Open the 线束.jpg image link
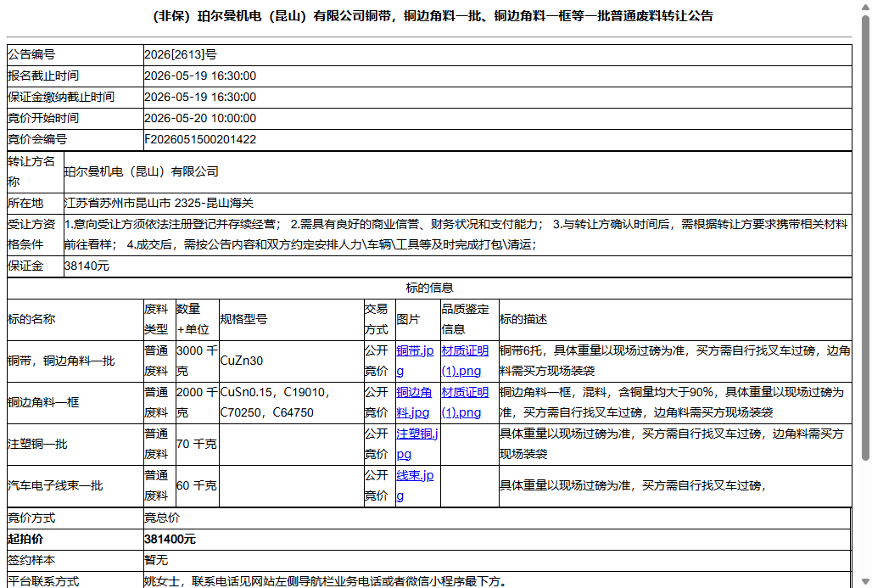872x588 pixels. pos(415,485)
